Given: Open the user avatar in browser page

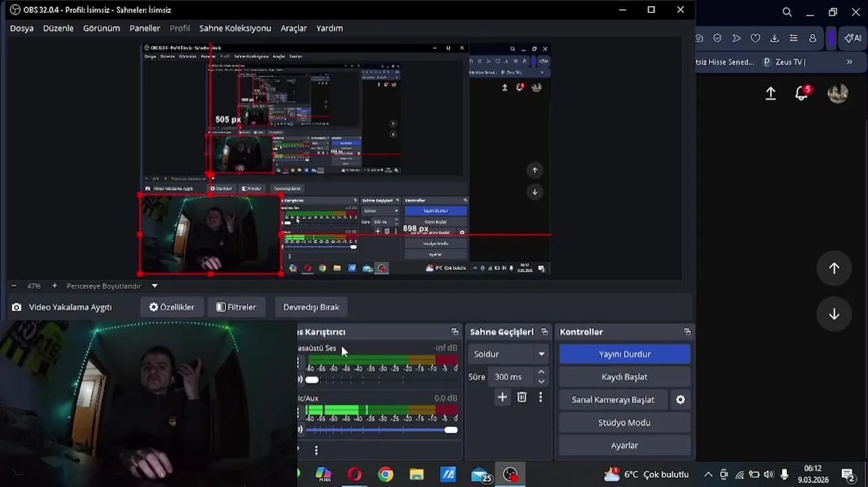Looking at the screenshot, I should coord(838,93).
